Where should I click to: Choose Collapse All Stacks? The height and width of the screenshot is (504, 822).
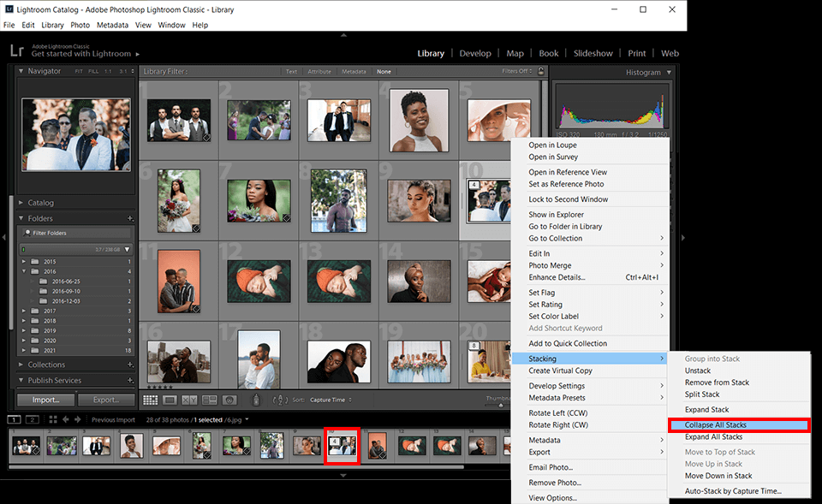(739, 425)
